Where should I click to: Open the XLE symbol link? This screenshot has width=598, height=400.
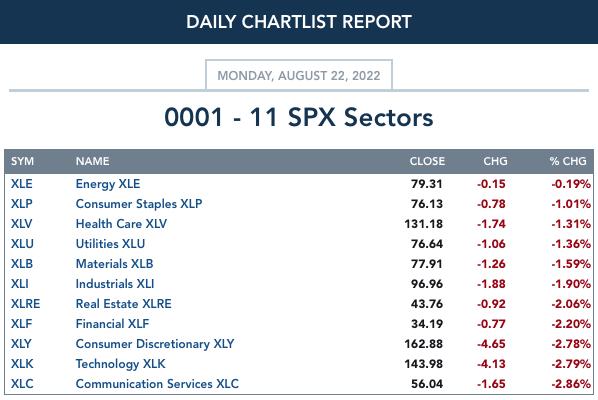coord(21,184)
